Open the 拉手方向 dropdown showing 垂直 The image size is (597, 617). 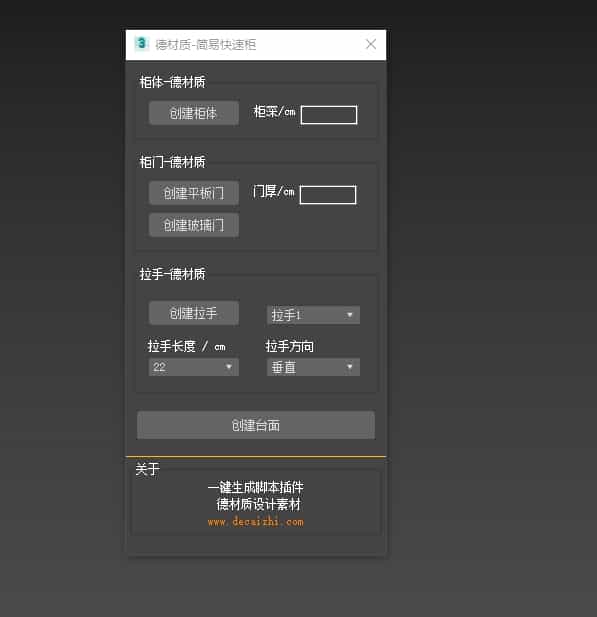pos(313,367)
